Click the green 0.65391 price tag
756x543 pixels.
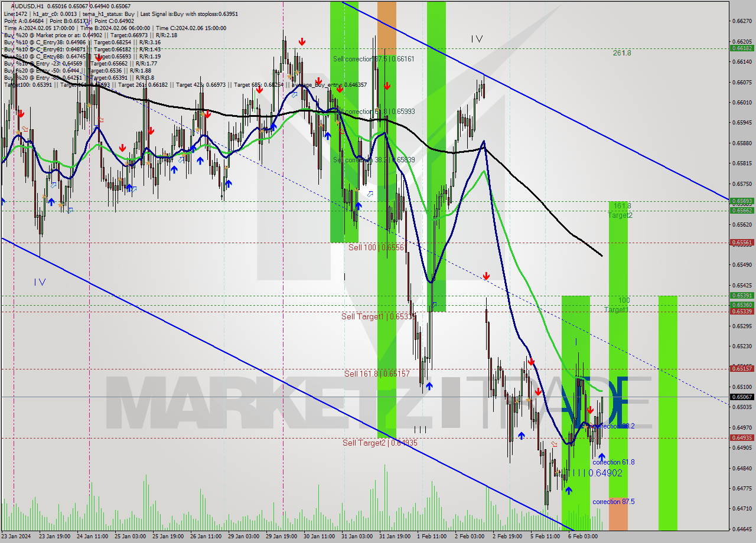(741, 296)
